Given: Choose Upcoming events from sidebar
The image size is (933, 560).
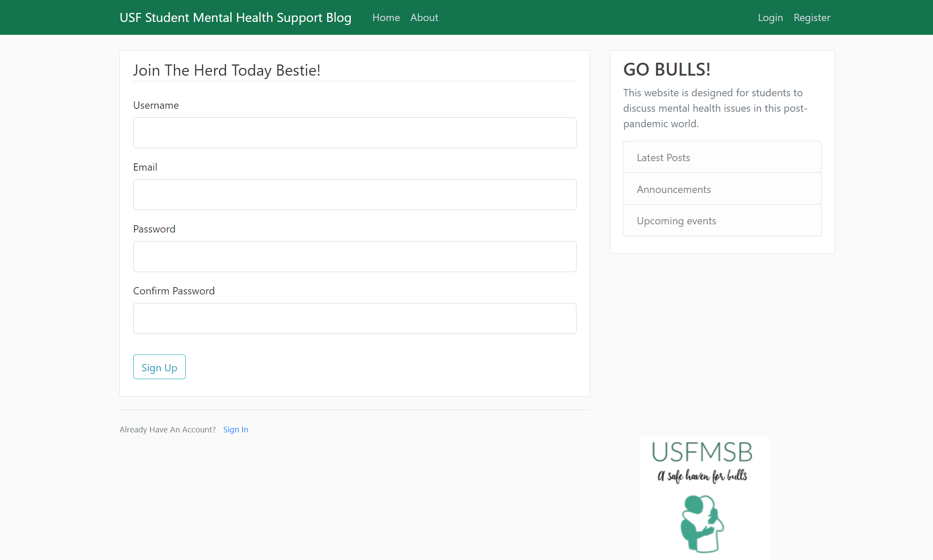Looking at the screenshot, I should pos(676,221).
